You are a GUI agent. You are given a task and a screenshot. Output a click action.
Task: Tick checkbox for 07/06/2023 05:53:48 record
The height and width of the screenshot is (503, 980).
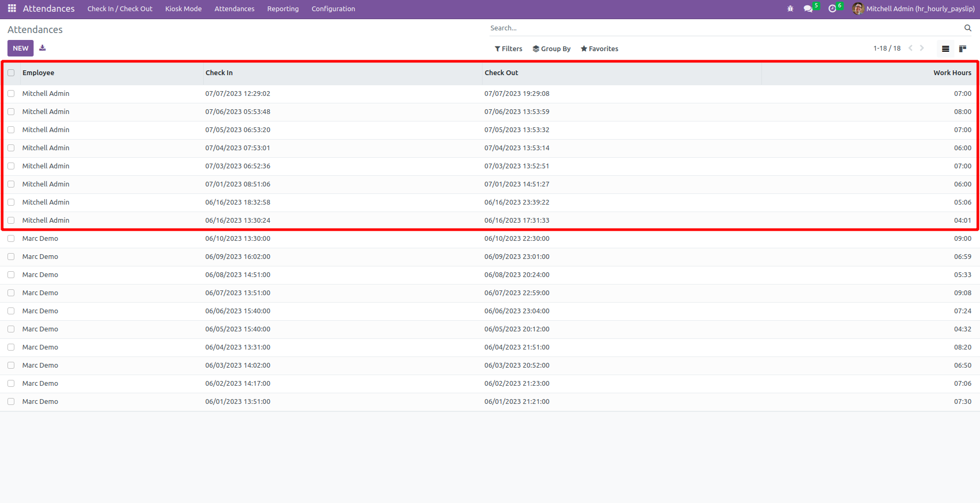(11, 112)
